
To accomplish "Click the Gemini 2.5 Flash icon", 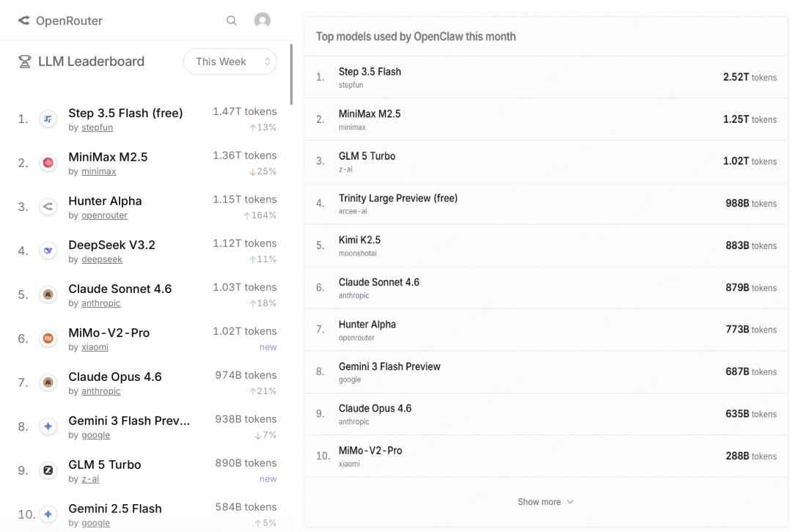I will click(48, 514).
